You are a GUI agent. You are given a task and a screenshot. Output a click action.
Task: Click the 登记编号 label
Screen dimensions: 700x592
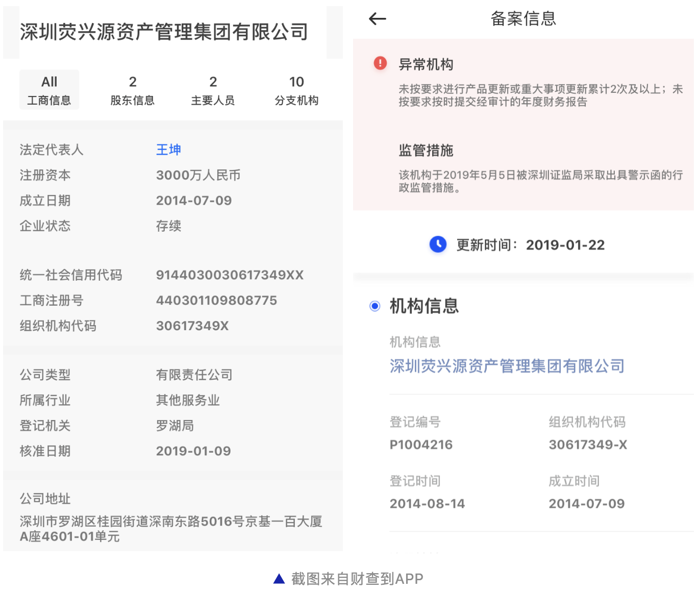(x=415, y=422)
